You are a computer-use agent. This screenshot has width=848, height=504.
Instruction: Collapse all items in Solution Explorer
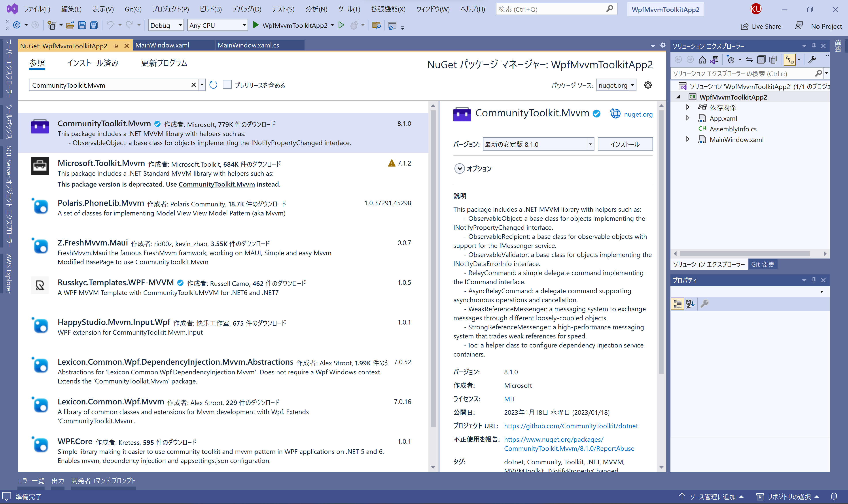(761, 60)
